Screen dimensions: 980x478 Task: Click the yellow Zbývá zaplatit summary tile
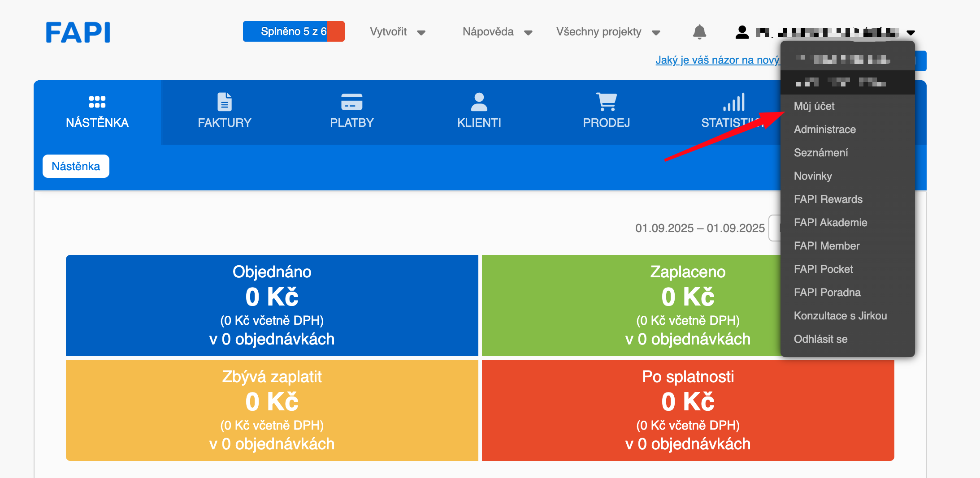[x=272, y=410]
